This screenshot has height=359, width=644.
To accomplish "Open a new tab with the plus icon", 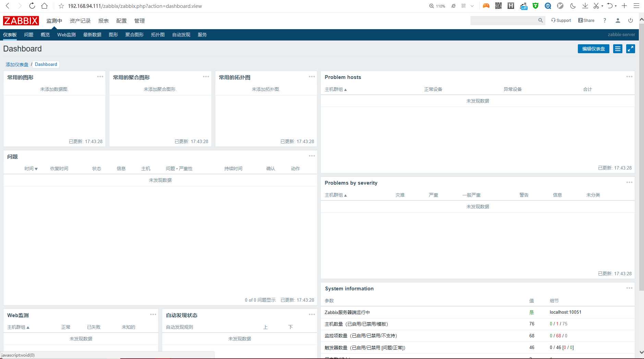I will coord(624,6).
